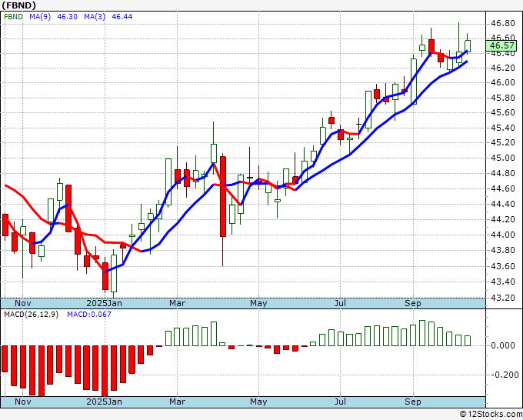Click the ©12Stocks.com source link
523x420 pixels.
tap(491, 414)
